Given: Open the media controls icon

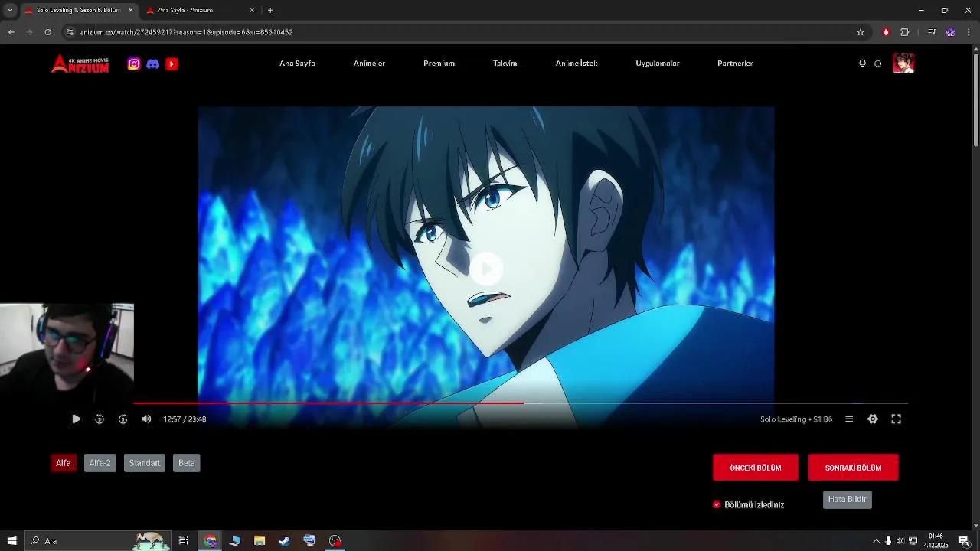Looking at the screenshot, I should pos(931,32).
